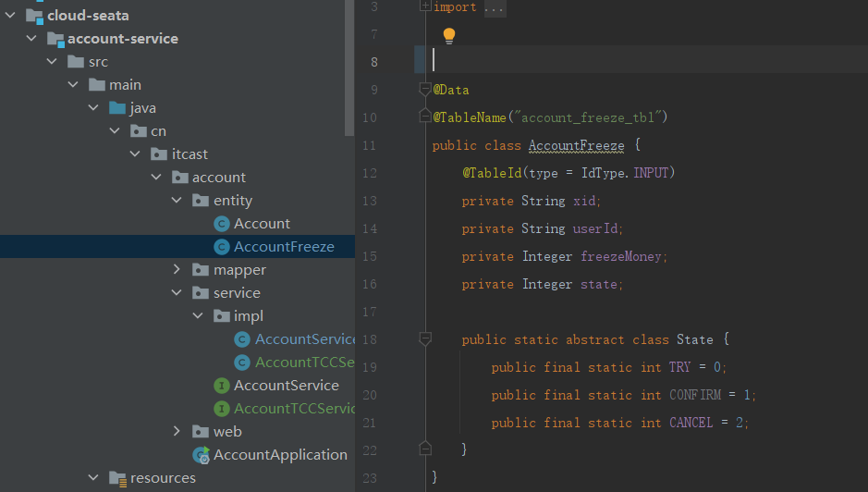Click the account package icon
The height and width of the screenshot is (492, 868).
[180, 178]
